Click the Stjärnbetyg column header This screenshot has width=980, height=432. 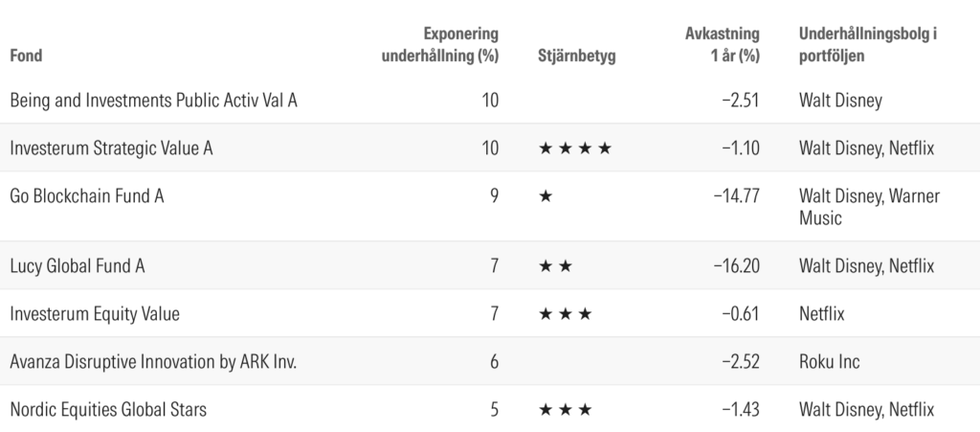(x=577, y=56)
